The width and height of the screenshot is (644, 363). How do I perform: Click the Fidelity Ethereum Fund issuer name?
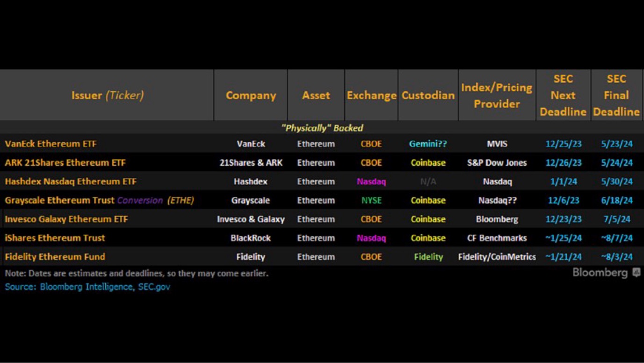point(55,256)
